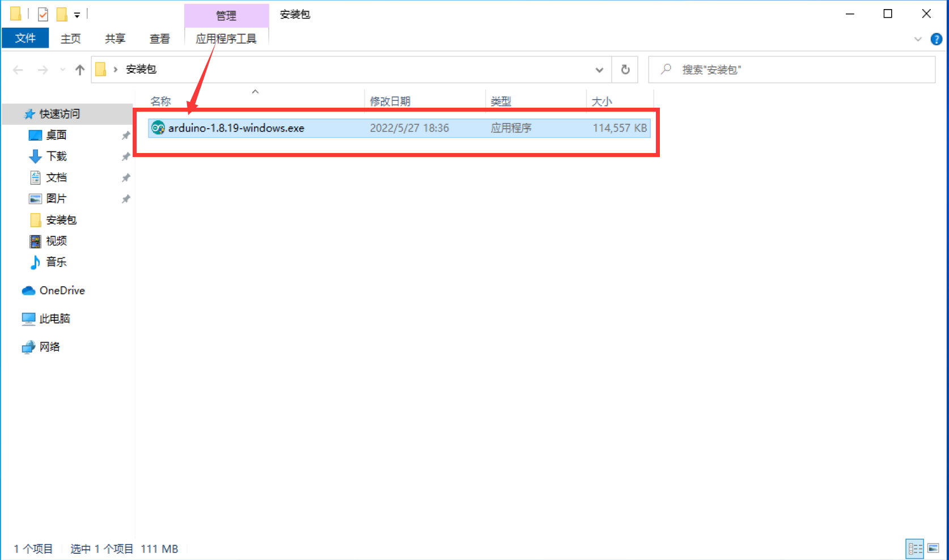The height and width of the screenshot is (560, 949).
Task: Unpin 桌面 from quick access
Action: tap(125, 135)
